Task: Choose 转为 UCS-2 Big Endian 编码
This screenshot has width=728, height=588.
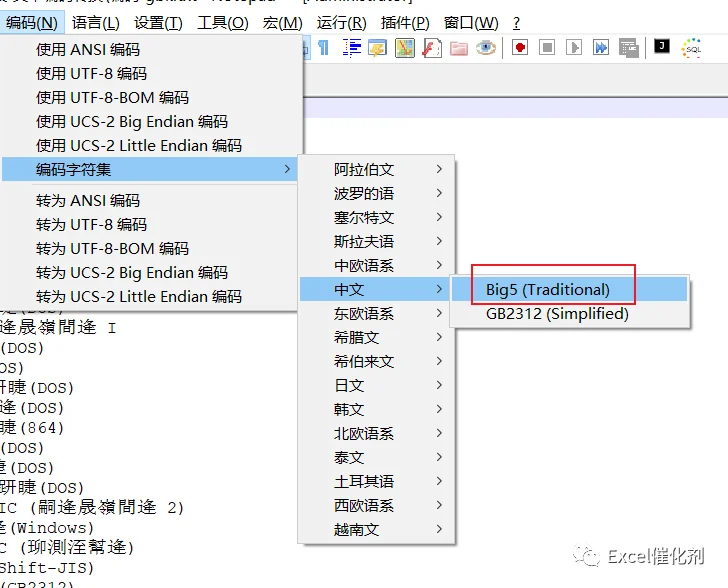Action: click(x=150, y=273)
